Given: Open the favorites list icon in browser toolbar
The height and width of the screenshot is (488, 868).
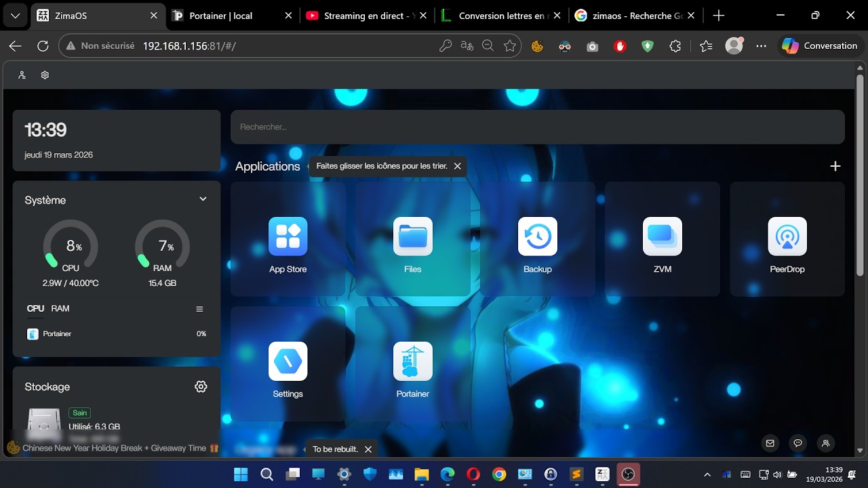Looking at the screenshot, I should click(x=706, y=46).
